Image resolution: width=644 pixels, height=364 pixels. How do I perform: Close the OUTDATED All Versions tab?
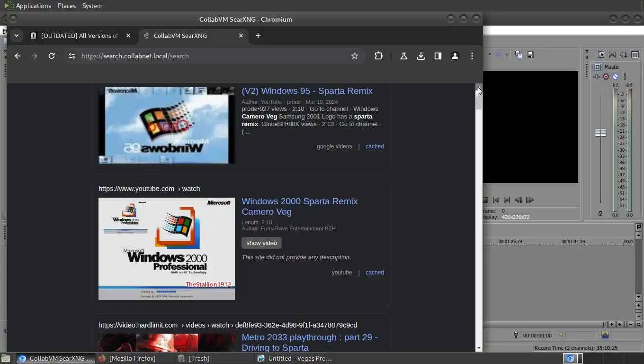click(128, 36)
